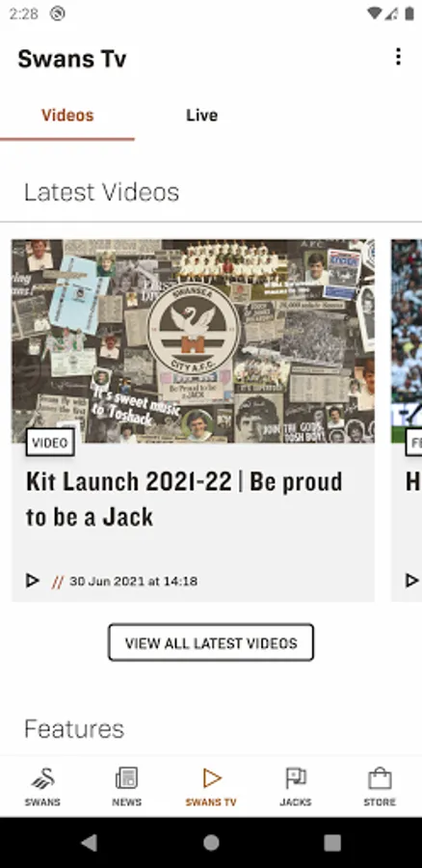This screenshot has height=868, width=422.
Task: Open the Jacks flag icon
Action: [x=296, y=778]
